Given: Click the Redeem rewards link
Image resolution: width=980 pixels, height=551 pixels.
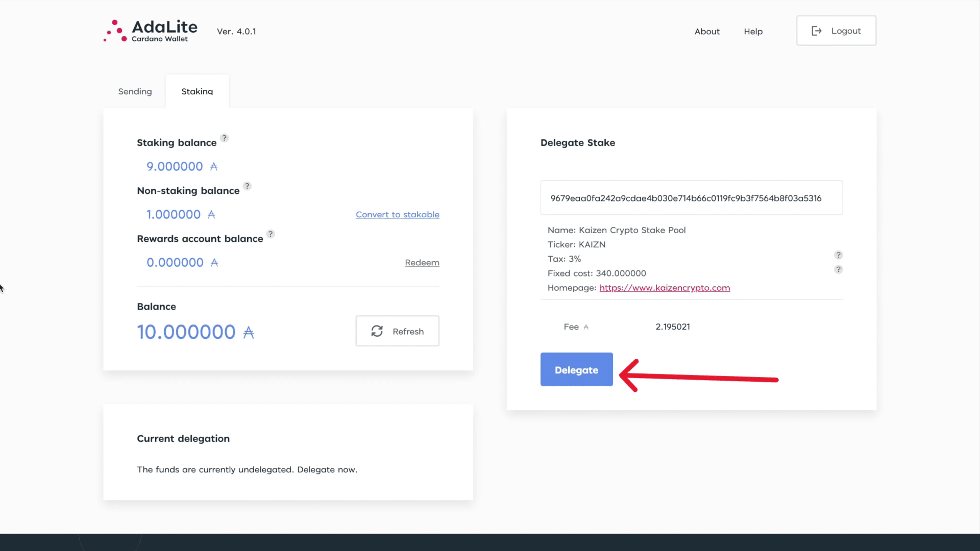Looking at the screenshot, I should [x=422, y=262].
